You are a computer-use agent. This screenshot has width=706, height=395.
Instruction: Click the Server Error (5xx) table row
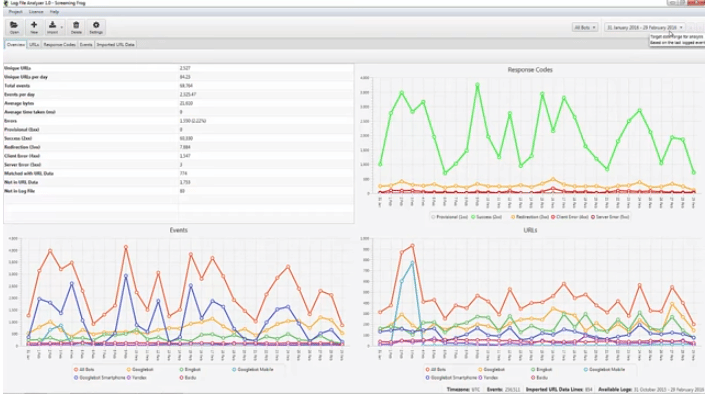[179, 165]
